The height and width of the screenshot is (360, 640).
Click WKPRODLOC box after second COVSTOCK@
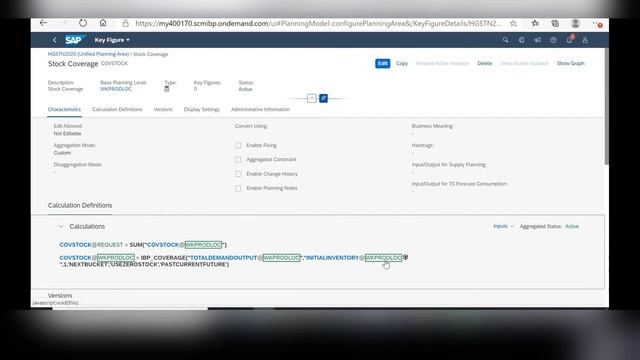116,258
